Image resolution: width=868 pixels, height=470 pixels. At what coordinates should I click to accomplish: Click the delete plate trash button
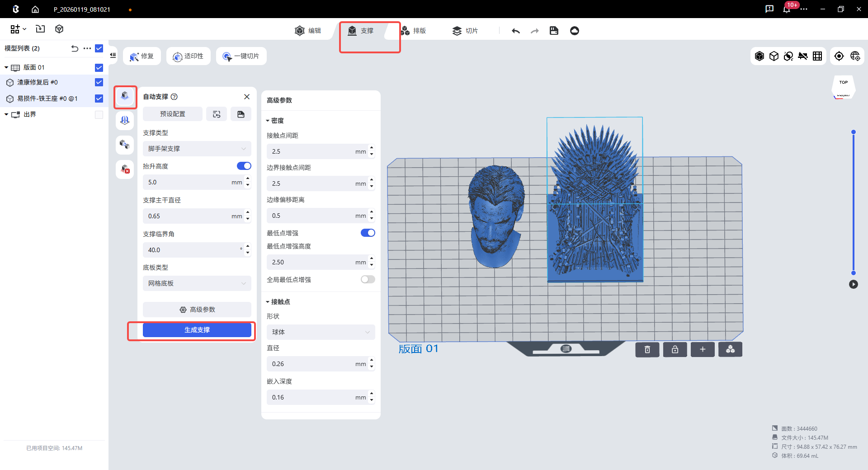(647, 349)
